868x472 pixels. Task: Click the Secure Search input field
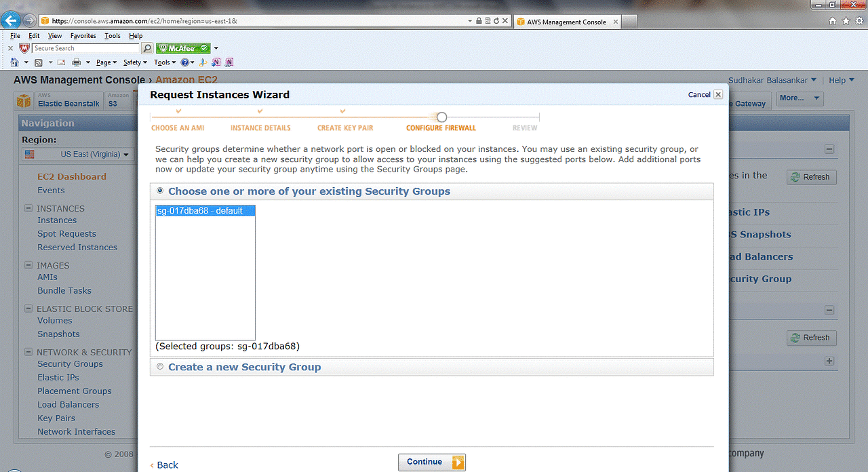tap(85, 48)
